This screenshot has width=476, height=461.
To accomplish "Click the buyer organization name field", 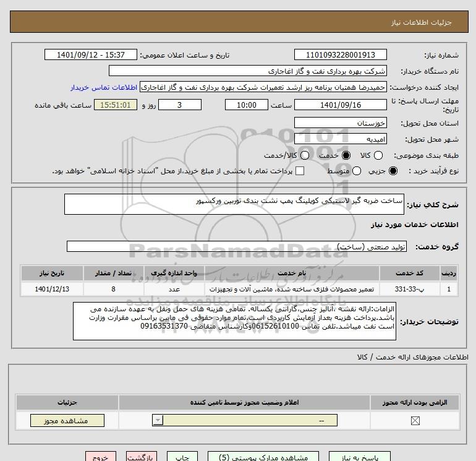I will pyautogui.click(x=248, y=71).
